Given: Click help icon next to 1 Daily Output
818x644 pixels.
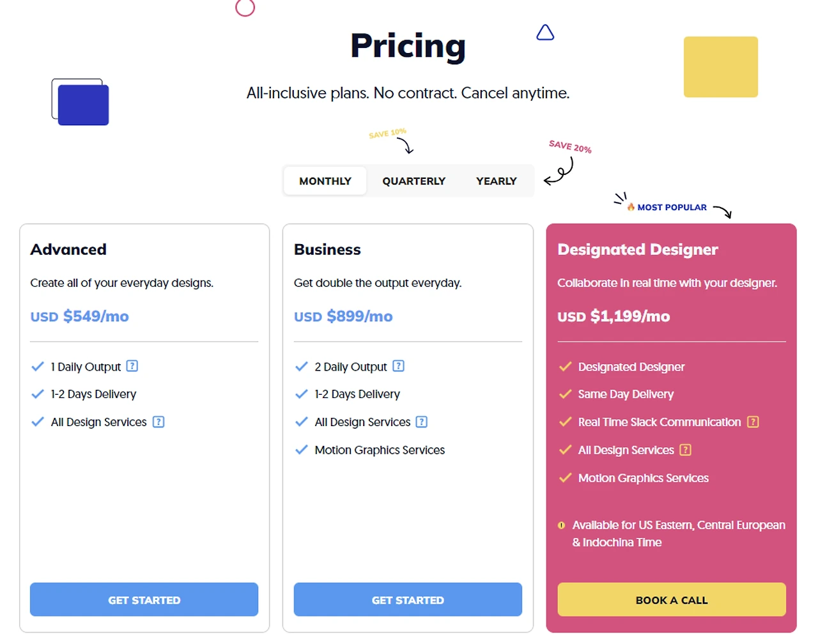Looking at the screenshot, I should click(x=132, y=366).
